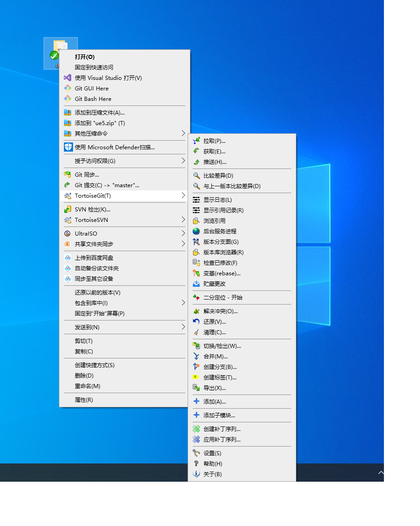
Task: Choose 固定到快速访问
Action: pos(123,68)
